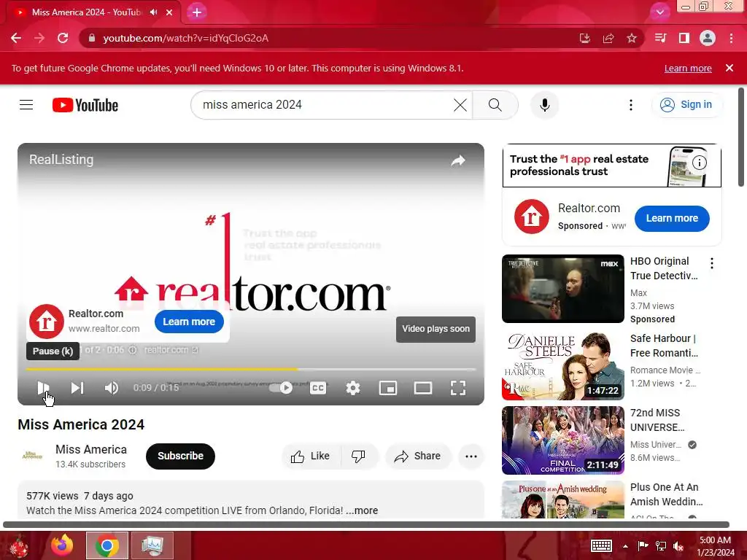
Task: Click the video progress bar
Action: [x=251, y=369]
